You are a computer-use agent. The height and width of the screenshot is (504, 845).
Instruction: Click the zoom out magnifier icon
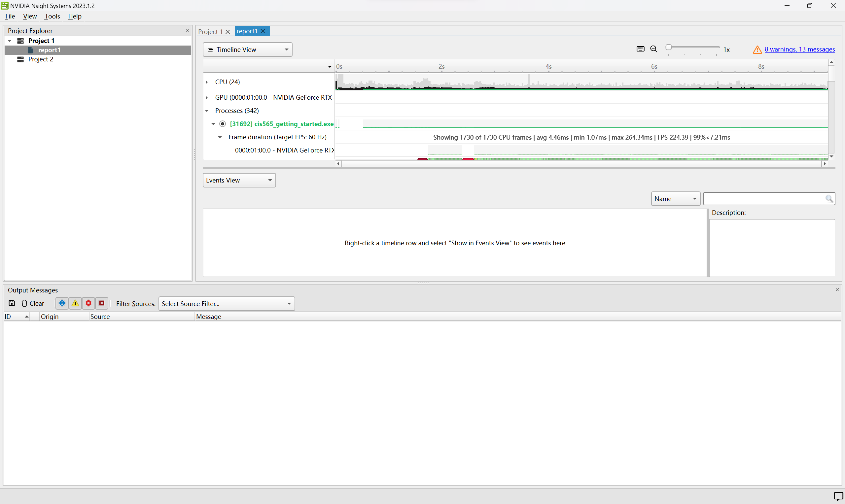(x=654, y=49)
